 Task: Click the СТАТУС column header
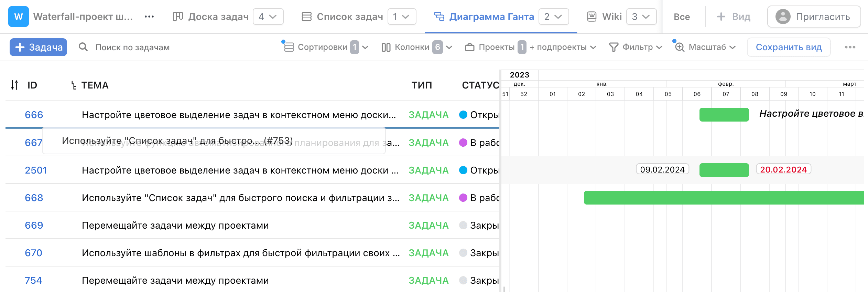(x=480, y=85)
